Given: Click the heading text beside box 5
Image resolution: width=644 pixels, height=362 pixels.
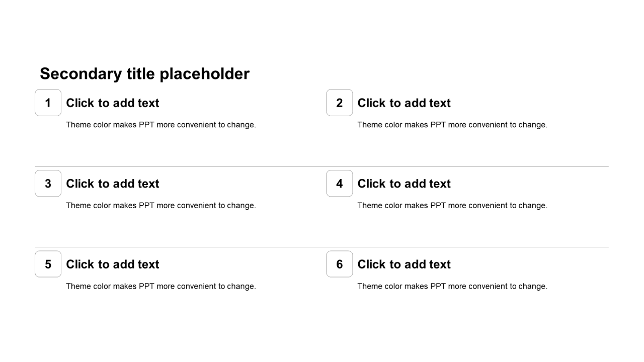Looking at the screenshot, I should 113,264.
